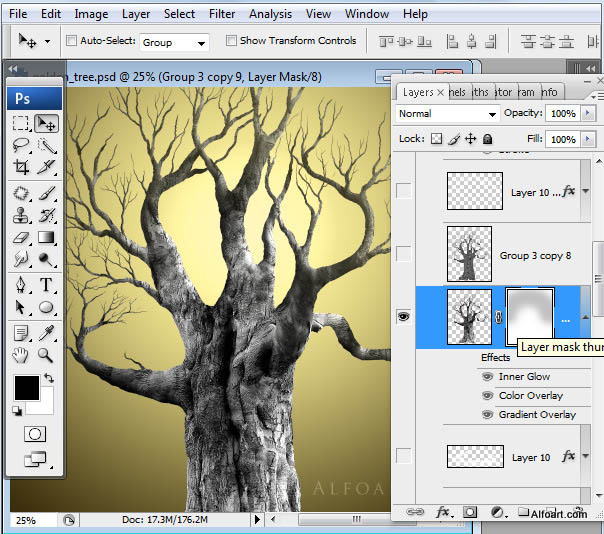Activate the Eraser tool
Image resolution: width=604 pixels, height=534 pixels.
click(21, 237)
